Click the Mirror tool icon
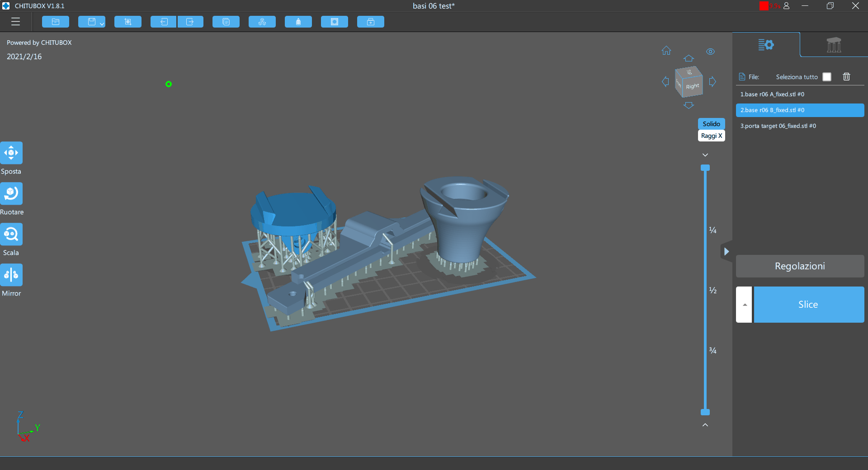This screenshot has width=868, height=470. tap(11, 275)
